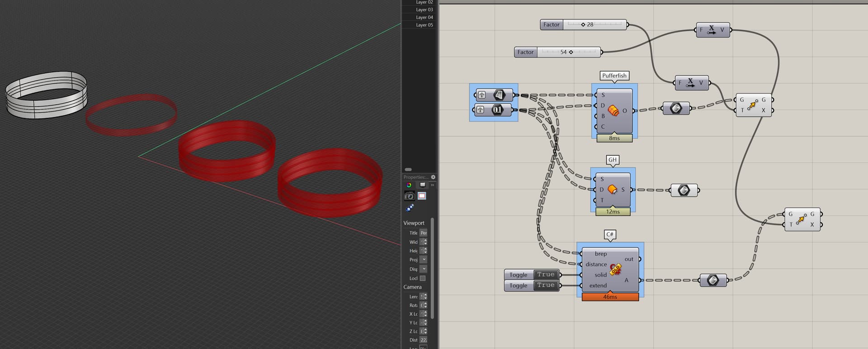Tick the viewport Locked checkbox
The image size is (868, 349).
click(x=422, y=278)
